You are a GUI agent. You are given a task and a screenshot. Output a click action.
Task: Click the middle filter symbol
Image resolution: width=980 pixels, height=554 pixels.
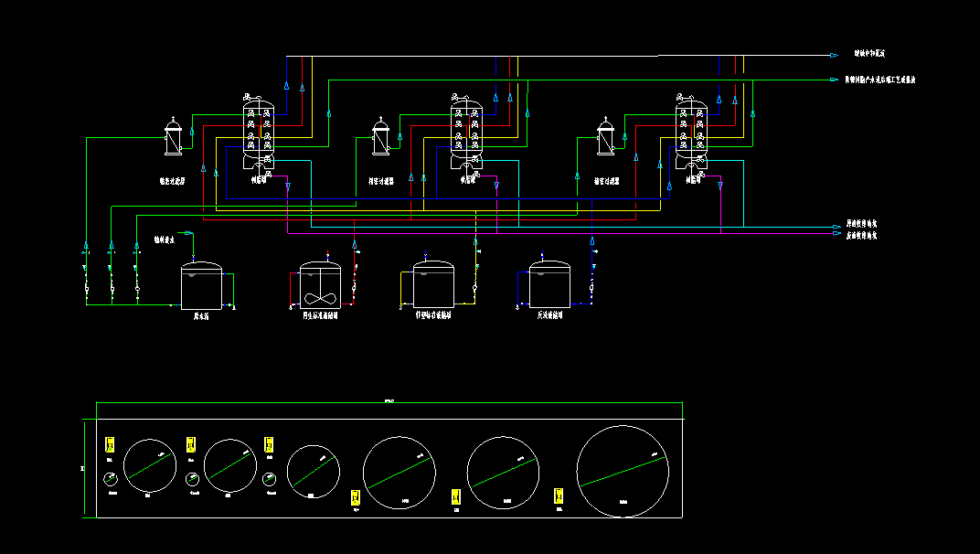tap(381, 140)
